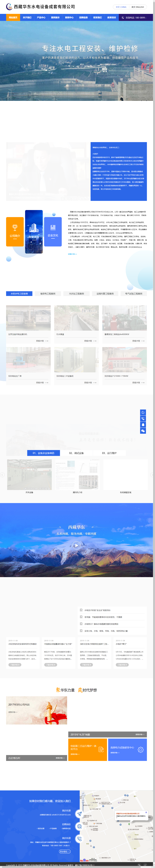Click the company logo icon in header
Screen dimensions: 155x868
(x=9, y=7)
